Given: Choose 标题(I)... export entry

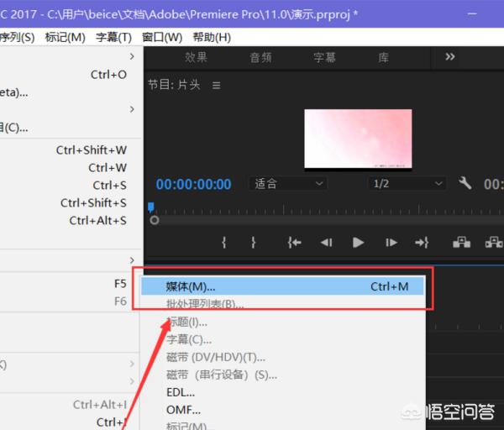Looking at the screenshot, I should pos(282,322).
